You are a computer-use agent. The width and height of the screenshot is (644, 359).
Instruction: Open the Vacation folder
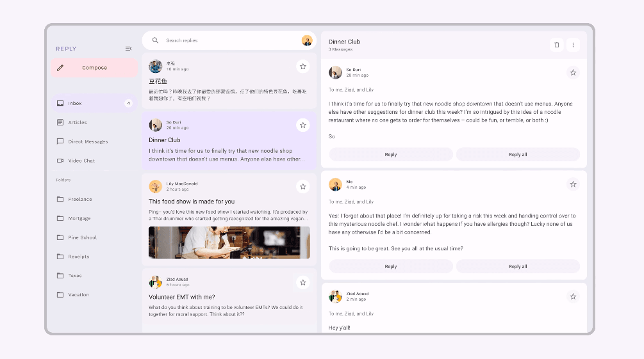click(94, 294)
